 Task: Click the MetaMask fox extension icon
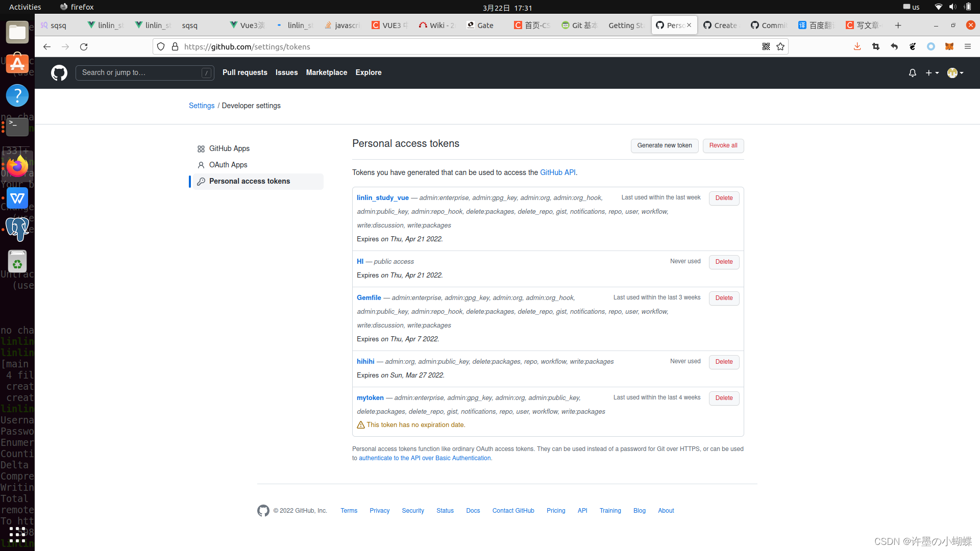[949, 47]
